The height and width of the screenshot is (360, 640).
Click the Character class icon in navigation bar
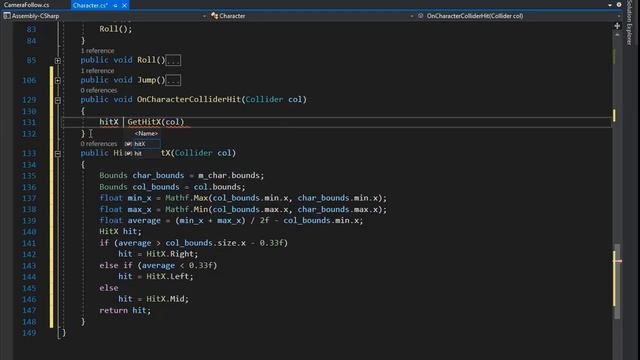pos(215,16)
